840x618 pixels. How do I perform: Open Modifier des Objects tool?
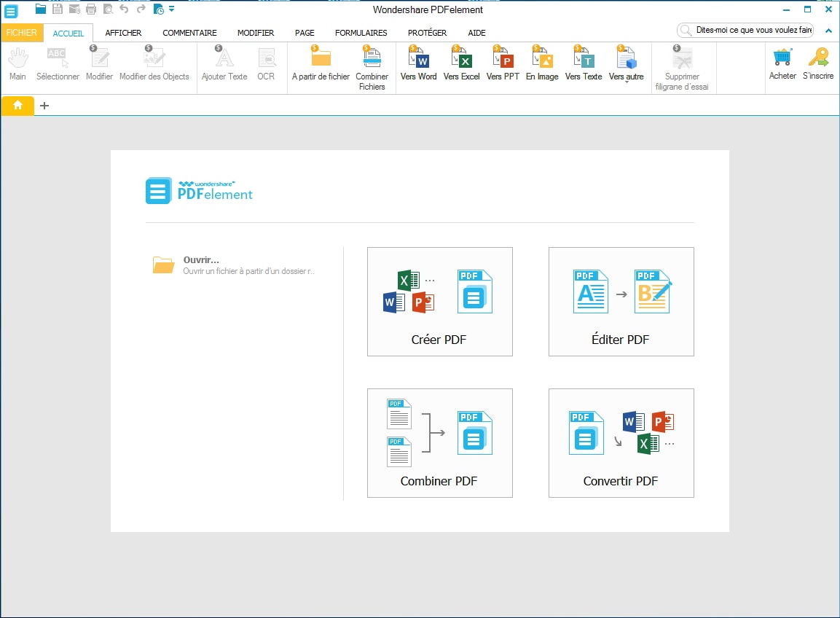154,64
